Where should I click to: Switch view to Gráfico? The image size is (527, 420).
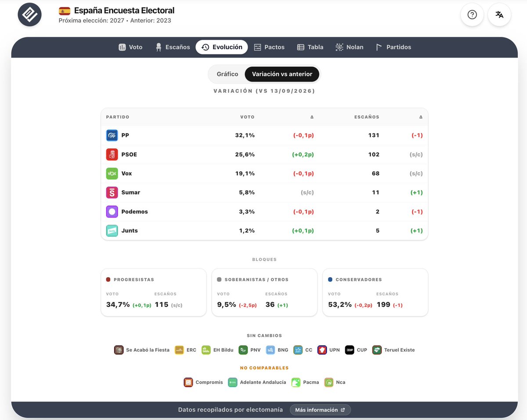click(x=227, y=74)
